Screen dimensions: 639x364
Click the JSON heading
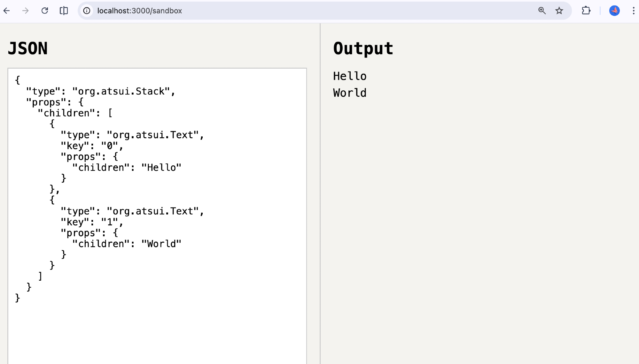28,49
